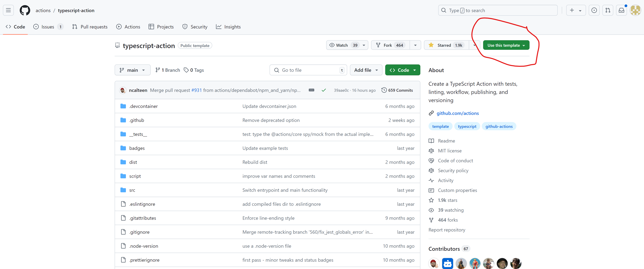Expand the create new caret arrow
The image size is (644, 269).
click(x=580, y=11)
